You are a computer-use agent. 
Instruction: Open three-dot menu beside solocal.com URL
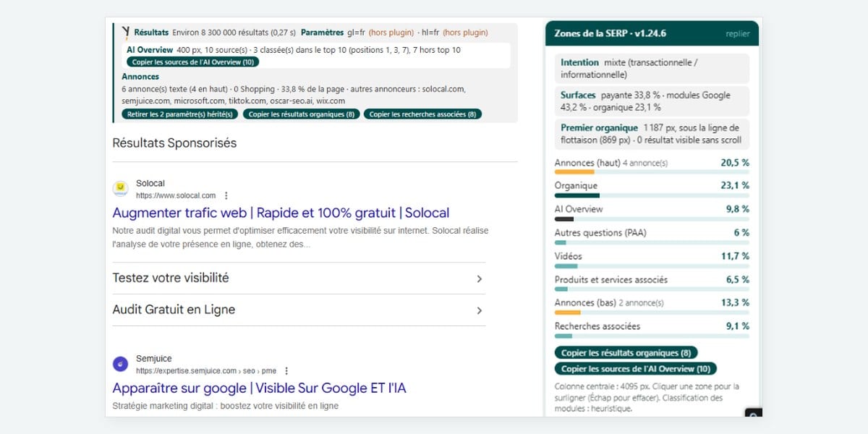(x=226, y=195)
